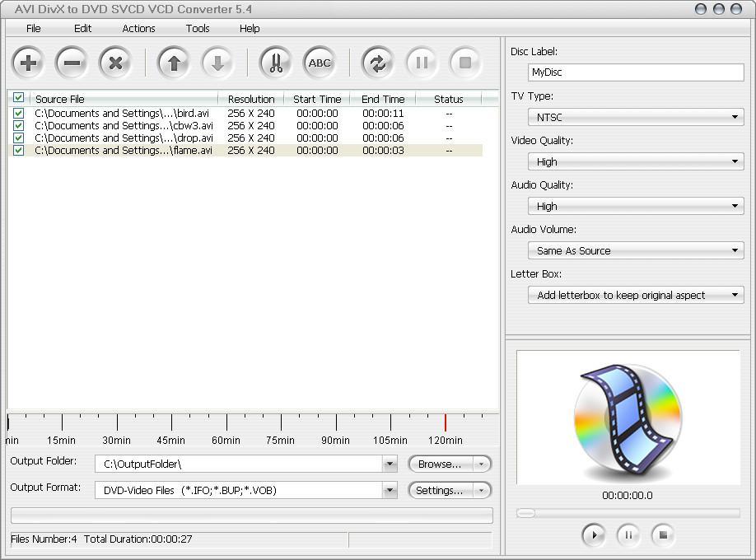This screenshot has width=756, height=560.
Task: Open the Video Quality dropdown
Action: coord(636,161)
